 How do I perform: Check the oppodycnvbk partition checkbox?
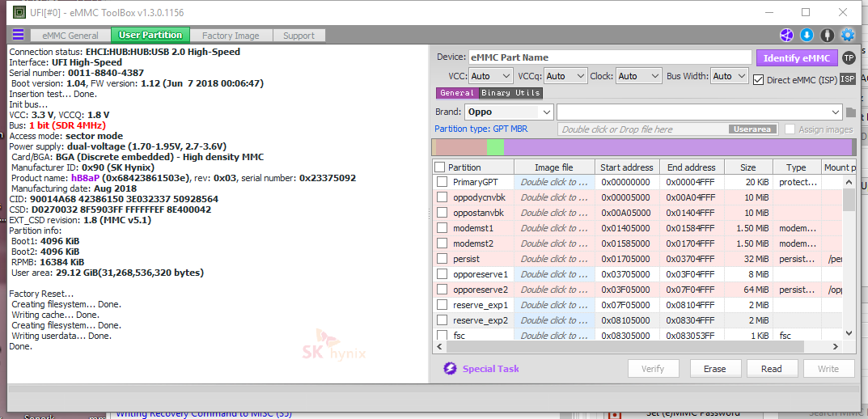coord(442,197)
